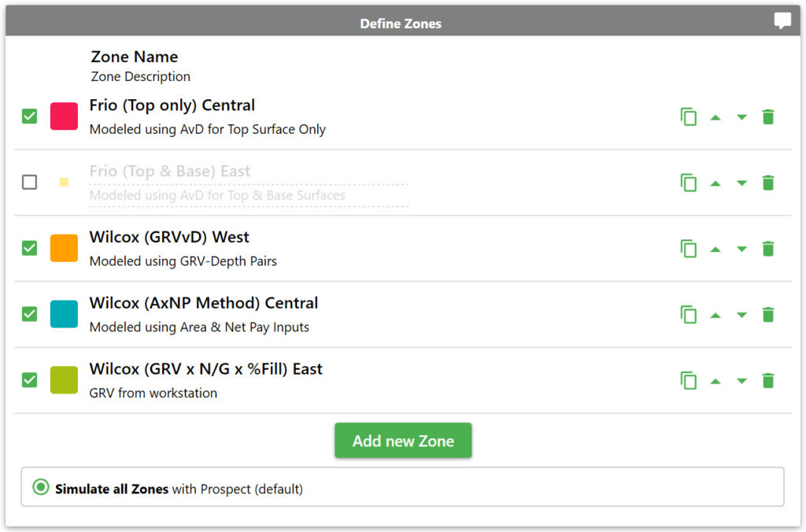
Task: Enable the Frio (Top & Base) East checkbox
Action: pos(29,182)
